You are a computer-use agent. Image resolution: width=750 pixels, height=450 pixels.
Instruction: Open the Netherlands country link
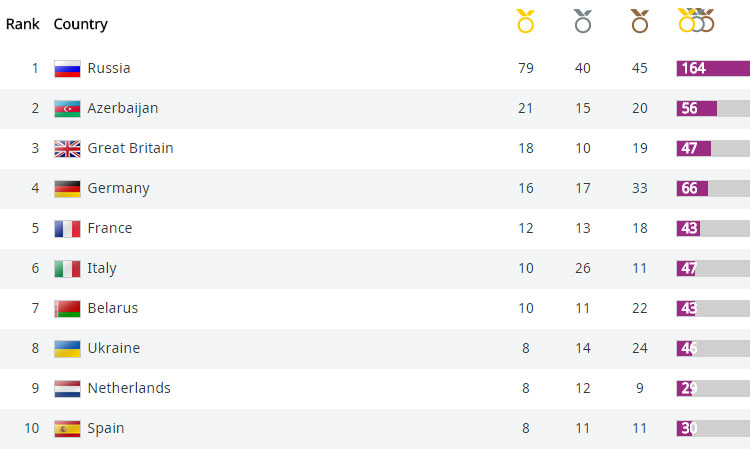[129, 388]
